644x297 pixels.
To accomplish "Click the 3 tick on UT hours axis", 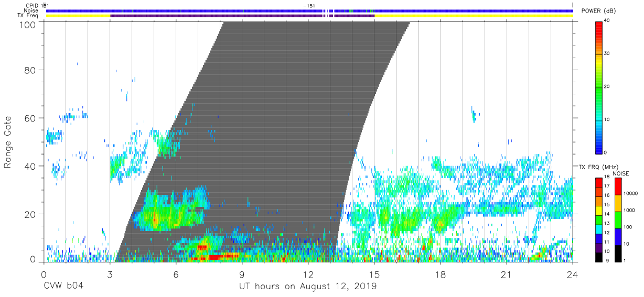I will pos(110,274).
